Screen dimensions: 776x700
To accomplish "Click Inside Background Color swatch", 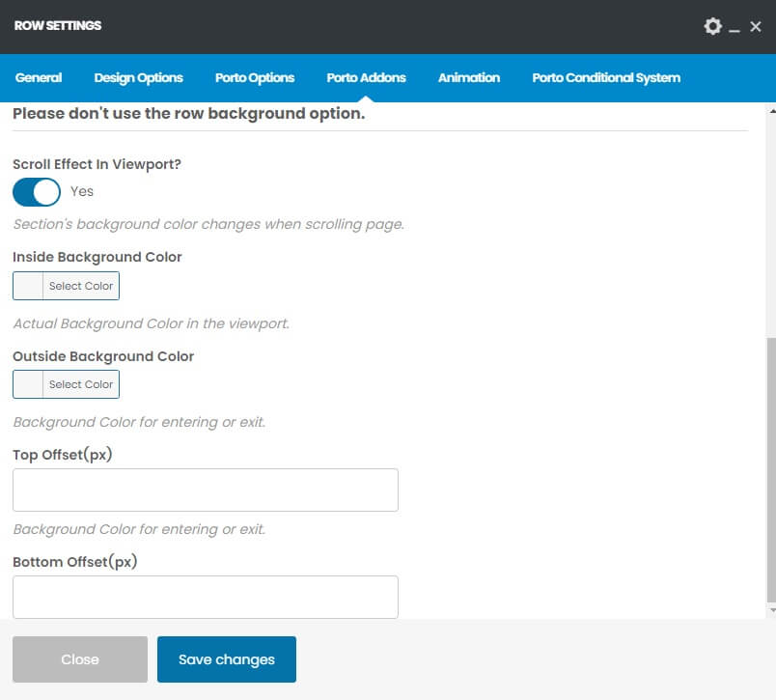I will coord(28,286).
